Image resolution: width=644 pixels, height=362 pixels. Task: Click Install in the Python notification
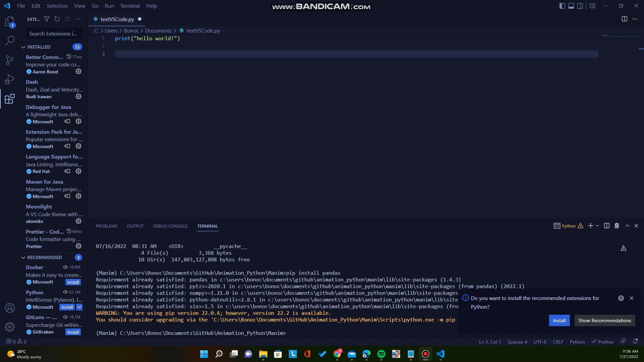tap(559, 320)
